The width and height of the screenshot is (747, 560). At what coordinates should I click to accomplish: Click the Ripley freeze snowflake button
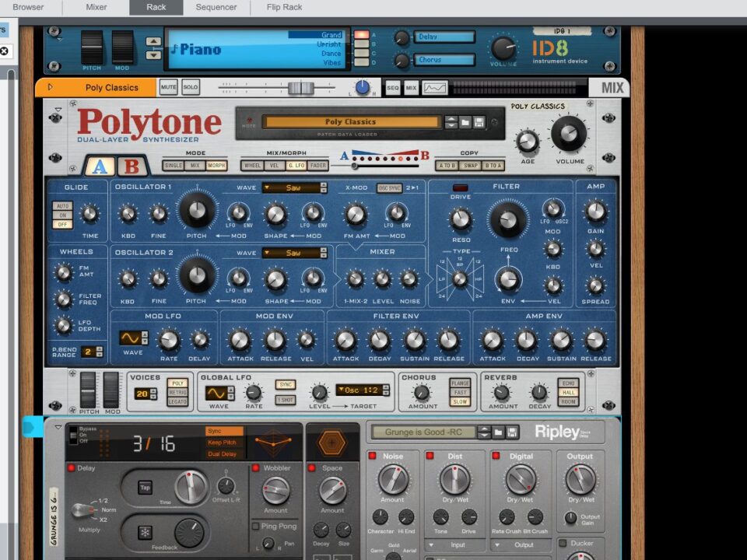click(145, 533)
